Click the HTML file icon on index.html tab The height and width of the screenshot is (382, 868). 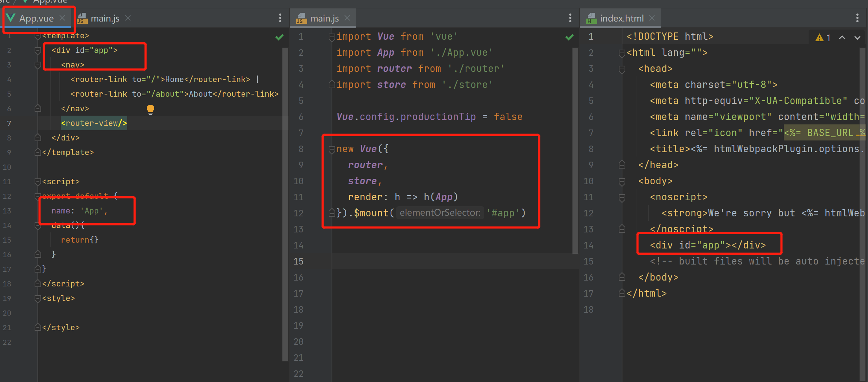click(591, 18)
